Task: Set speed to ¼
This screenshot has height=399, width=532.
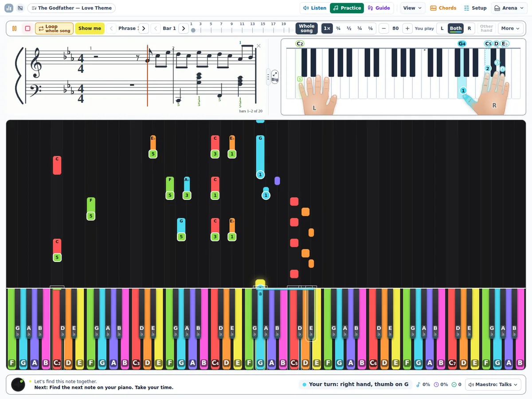Action: pos(360,28)
